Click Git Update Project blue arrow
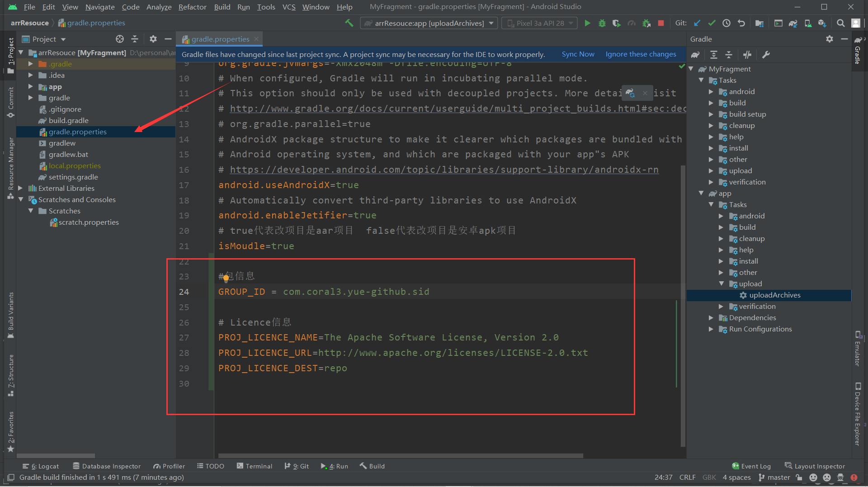 coord(697,23)
